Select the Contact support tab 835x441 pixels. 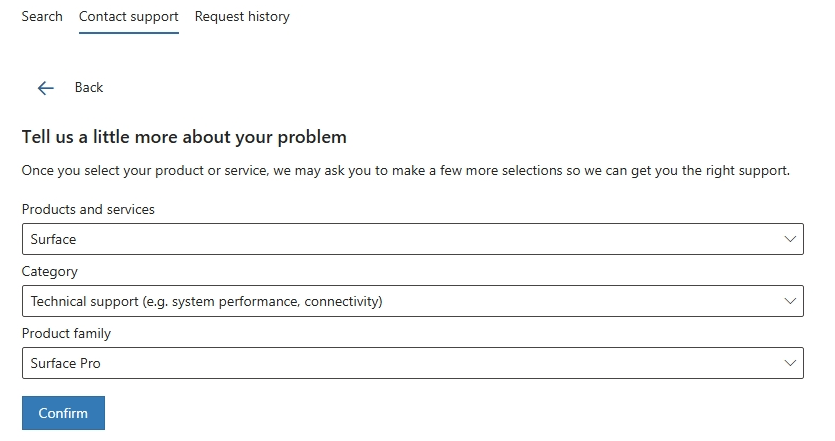(x=128, y=17)
